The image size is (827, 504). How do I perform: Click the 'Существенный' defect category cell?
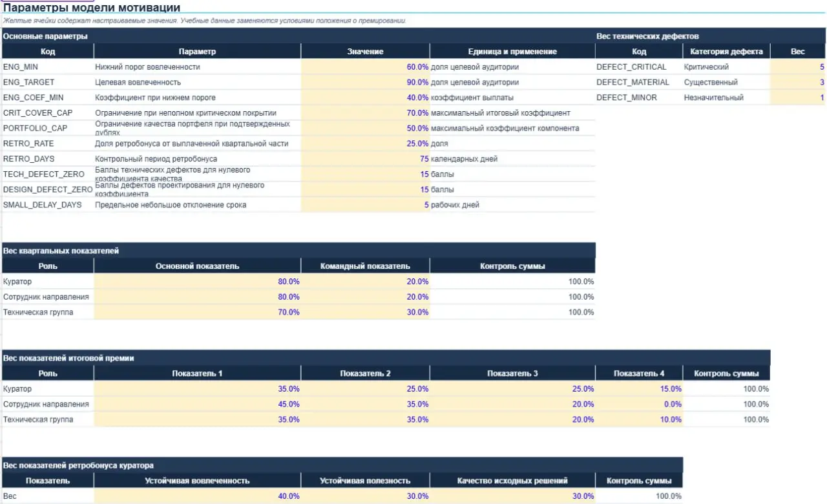coord(726,82)
